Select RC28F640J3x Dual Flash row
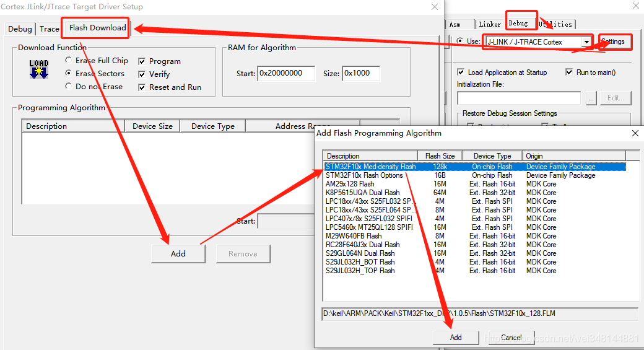The image size is (644, 350). [475, 245]
